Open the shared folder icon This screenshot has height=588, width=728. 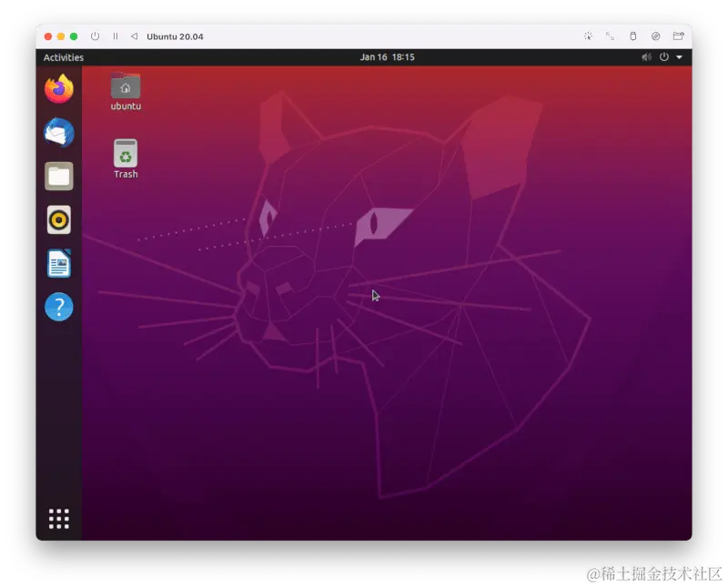point(678,36)
